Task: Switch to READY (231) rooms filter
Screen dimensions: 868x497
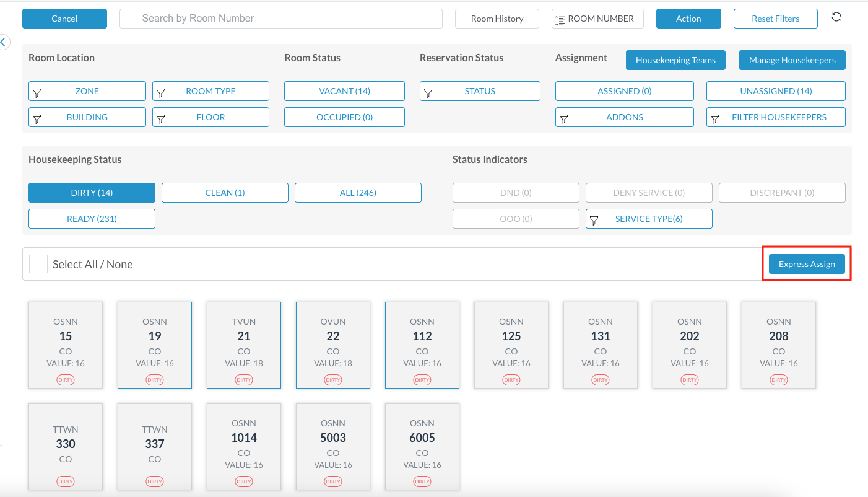Action: click(92, 219)
